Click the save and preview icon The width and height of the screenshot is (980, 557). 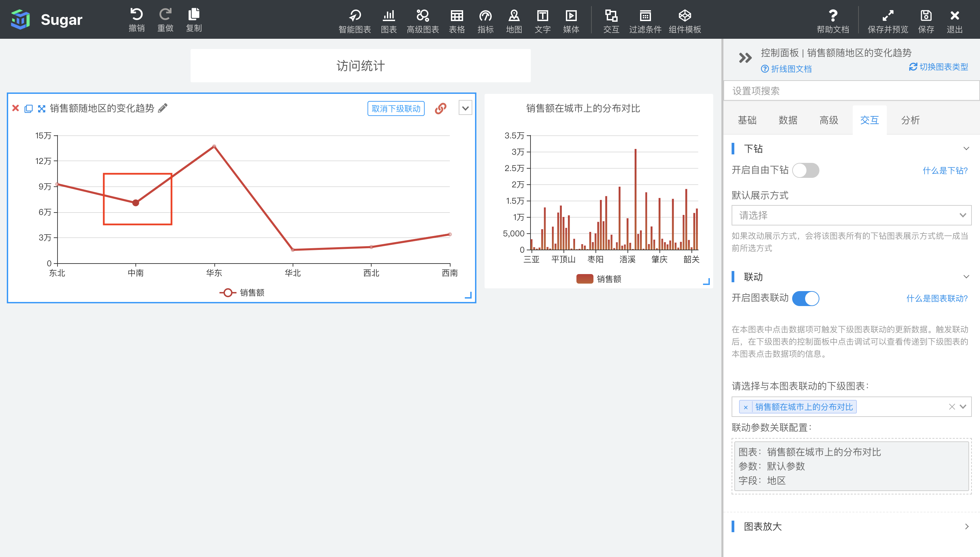(887, 21)
